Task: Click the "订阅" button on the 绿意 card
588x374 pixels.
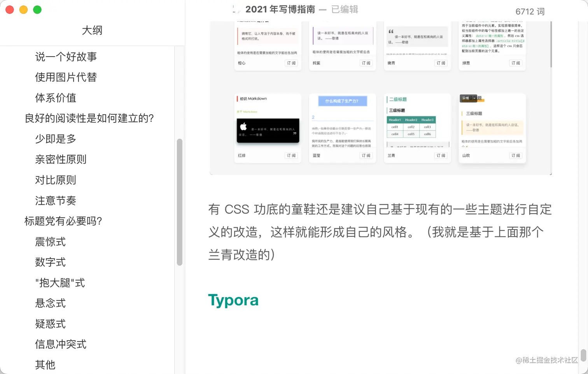Action: 516,63
